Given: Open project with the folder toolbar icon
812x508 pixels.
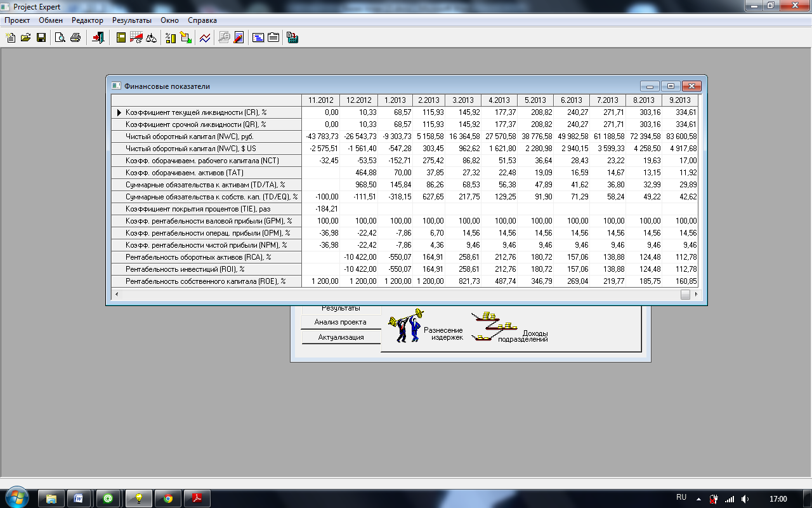Looking at the screenshot, I should pos(26,37).
